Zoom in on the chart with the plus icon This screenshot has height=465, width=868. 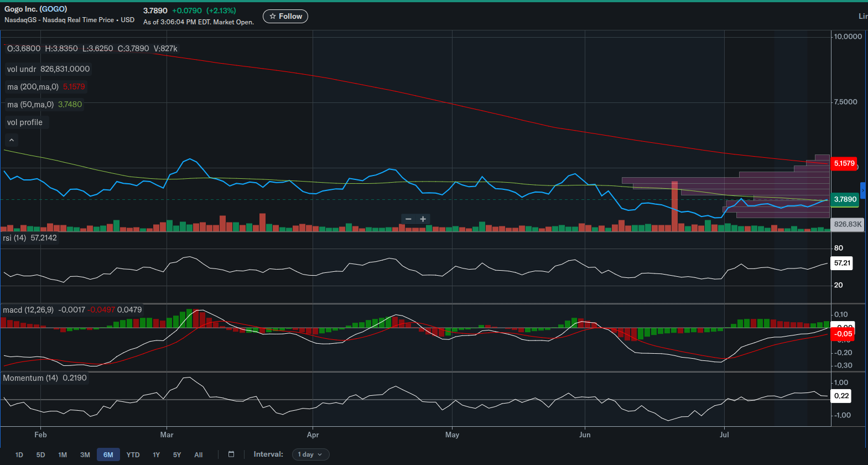tap(423, 219)
